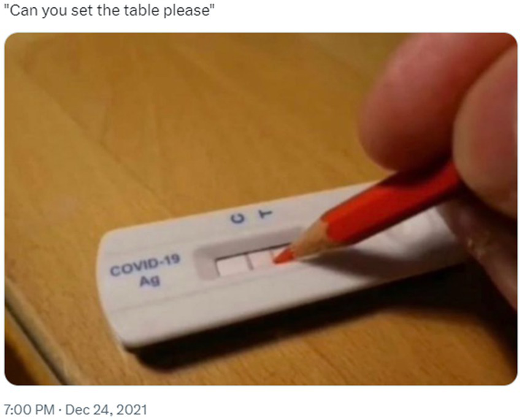Click the "Can you set the table please" text
The width and height of the screenshot is (522, 420).
(x=109, y=10)
